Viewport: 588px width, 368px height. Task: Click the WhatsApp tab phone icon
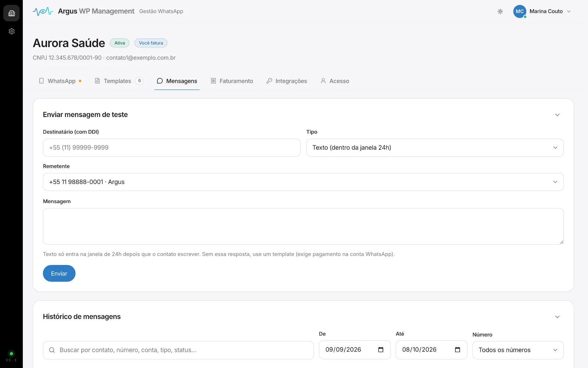(x=42, y=81)
